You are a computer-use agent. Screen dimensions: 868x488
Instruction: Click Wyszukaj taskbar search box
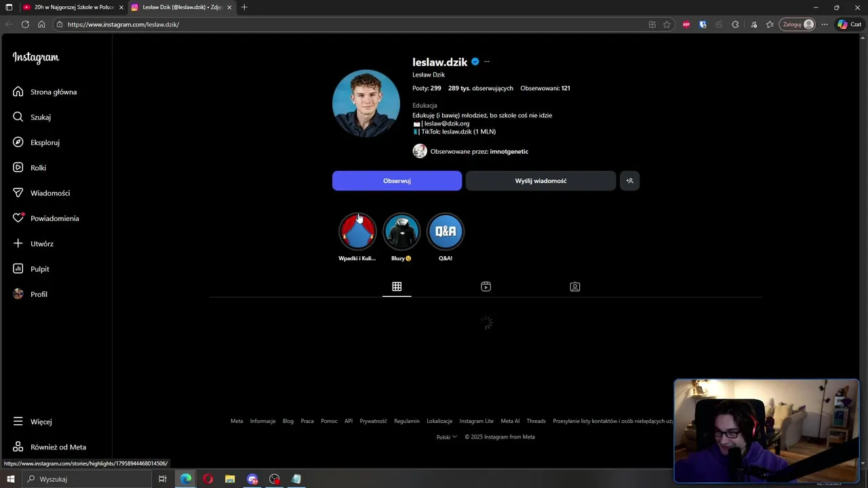tap(87, 479)
